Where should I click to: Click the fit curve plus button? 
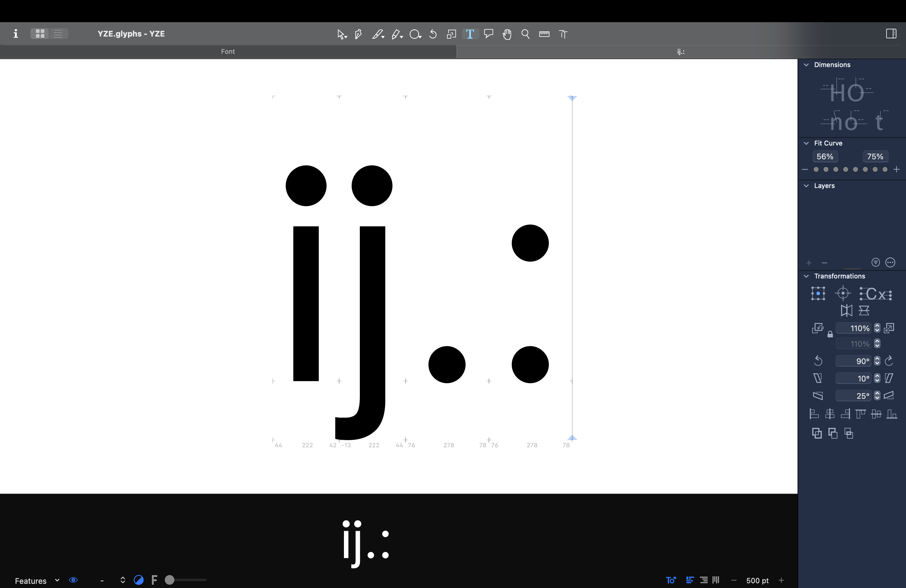point(896,170)
